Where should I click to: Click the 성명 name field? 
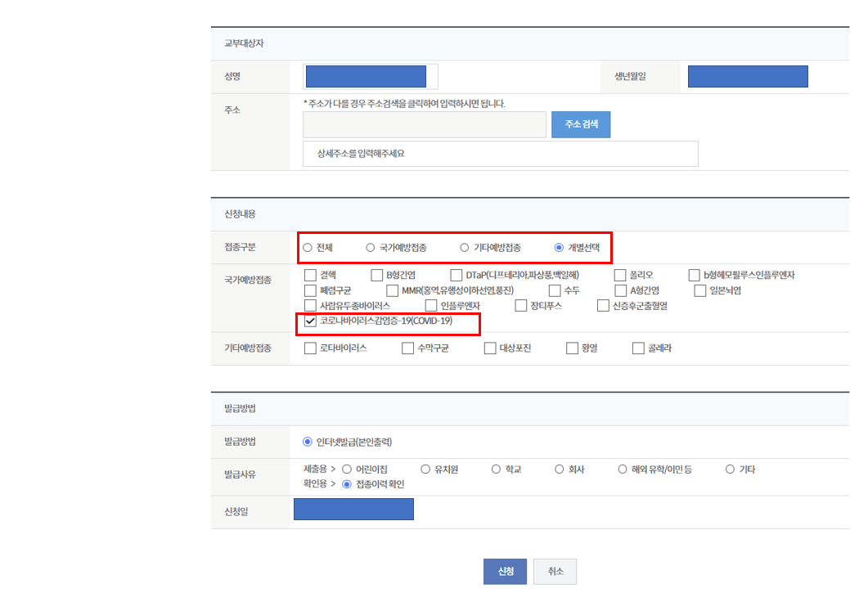[371, 76]
